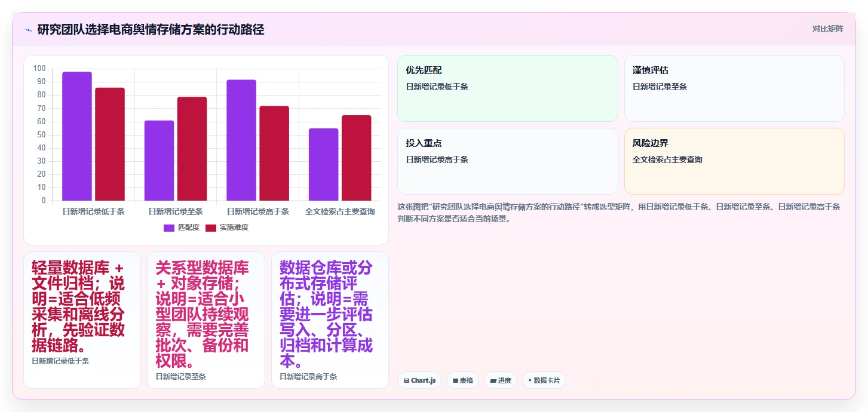Image resolution: width=868 pixels, height=412 pixels.
Task: Open the 轻量数据库 + 文件归档 recommendation card
Action: point(82,320)
